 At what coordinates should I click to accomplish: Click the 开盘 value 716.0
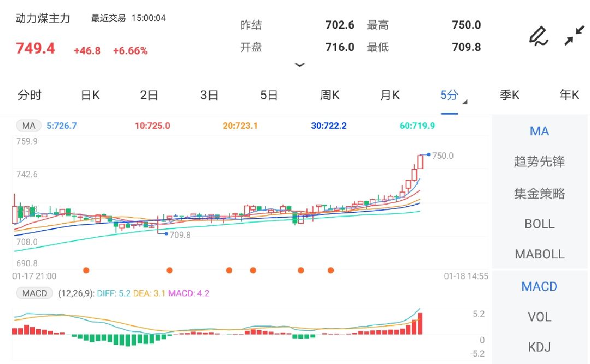[x=340, y=47]
